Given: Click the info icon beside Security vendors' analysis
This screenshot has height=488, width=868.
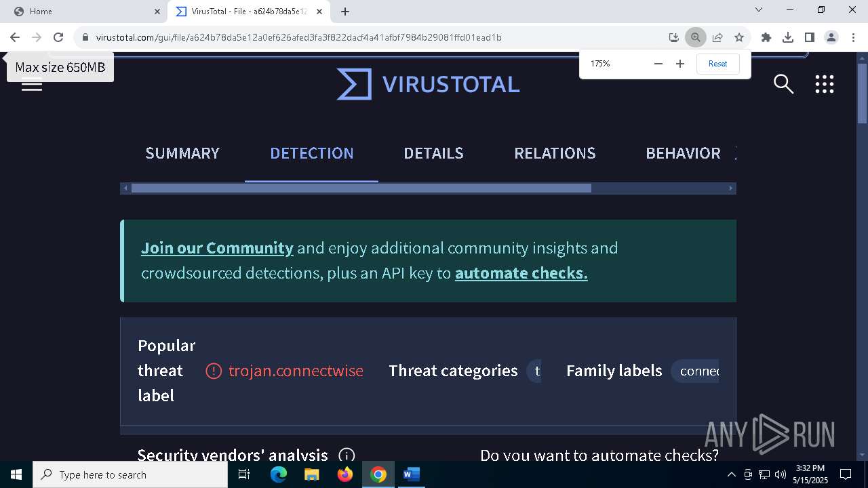Looking at the screenshot, I should pyautogui.click(x=347, y=455).
